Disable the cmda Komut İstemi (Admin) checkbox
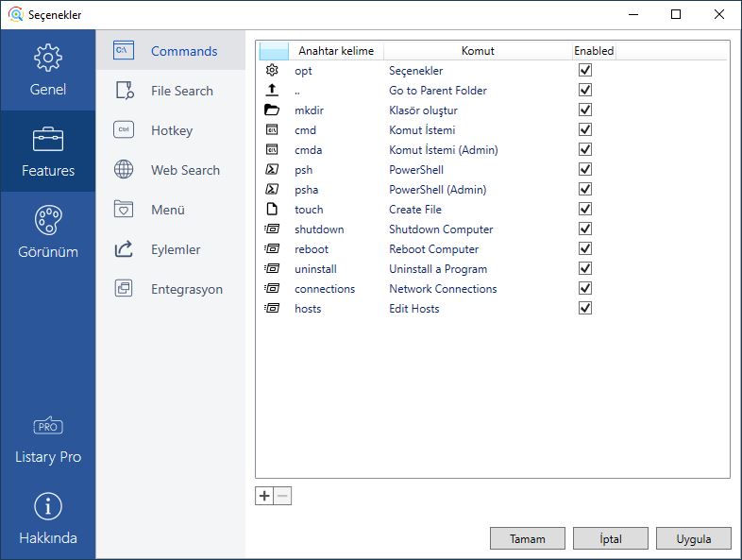 pyautogui.click(x=585, y=149)
